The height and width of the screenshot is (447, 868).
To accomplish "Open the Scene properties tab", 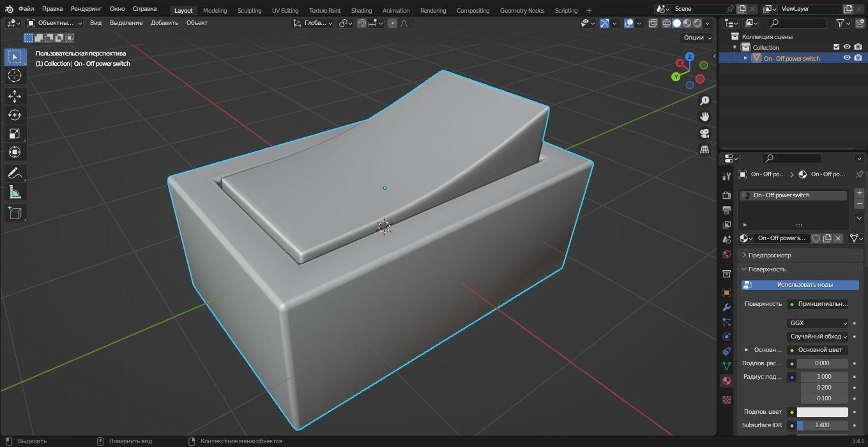I will [x=726, y=239].
